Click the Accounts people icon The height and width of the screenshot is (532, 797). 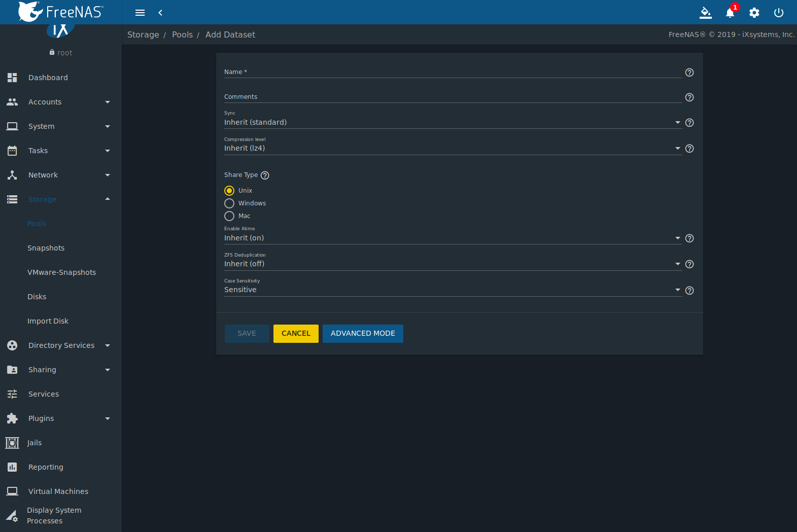click(x=12, y=102)
